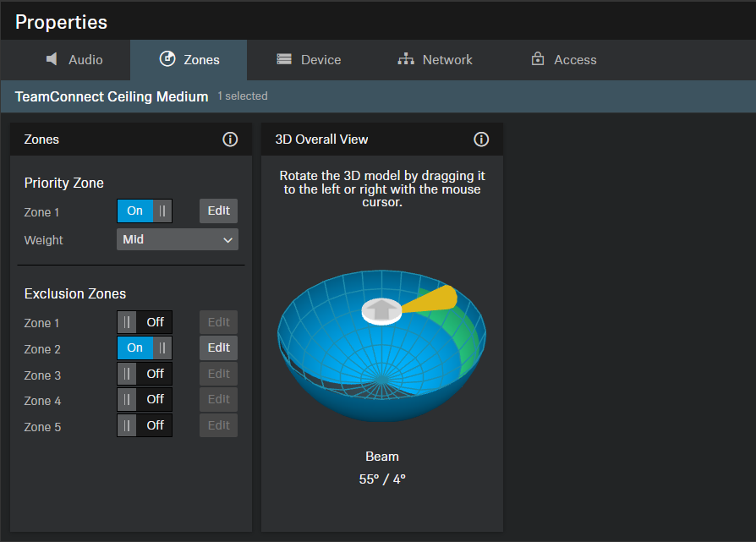
Task: Click the Device tab rack icon
Action: click(284, 59)
